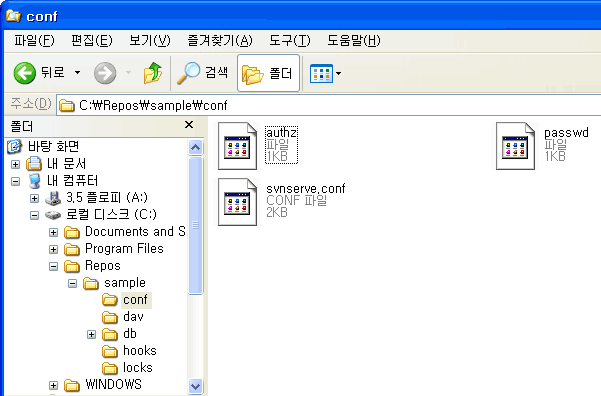
Task: Expand the db folder node
Action: [91, 334]
